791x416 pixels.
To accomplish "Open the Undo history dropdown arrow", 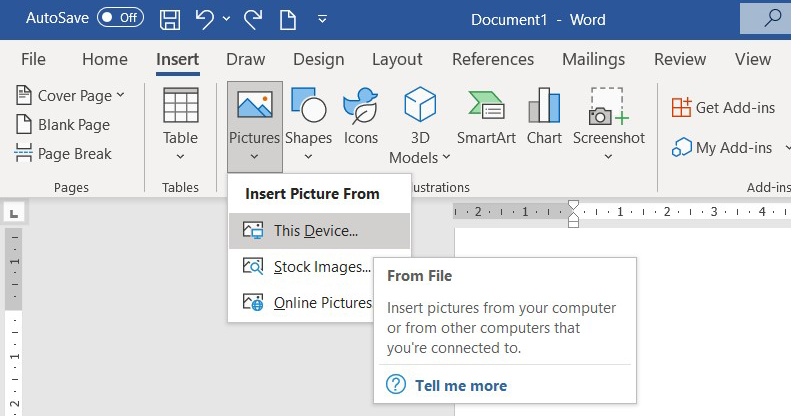I will 227,19.
